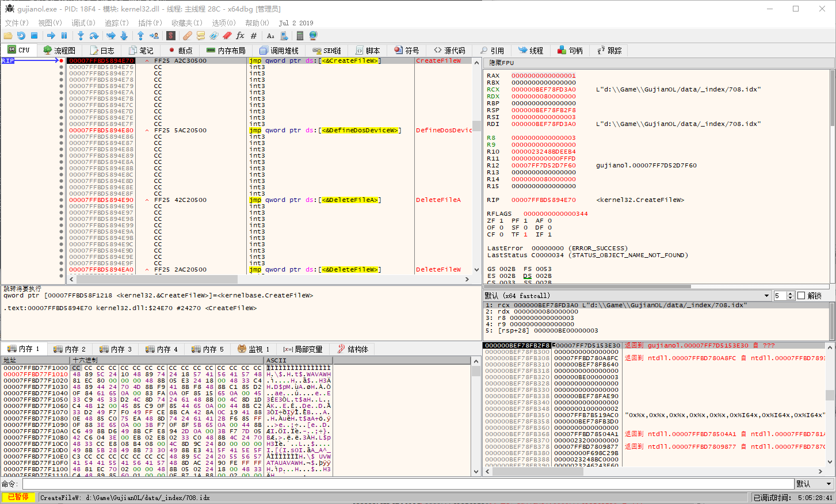Open the Functions fx icon
The width and height of the screenshot is (836, 504).
tap(241, 36)
